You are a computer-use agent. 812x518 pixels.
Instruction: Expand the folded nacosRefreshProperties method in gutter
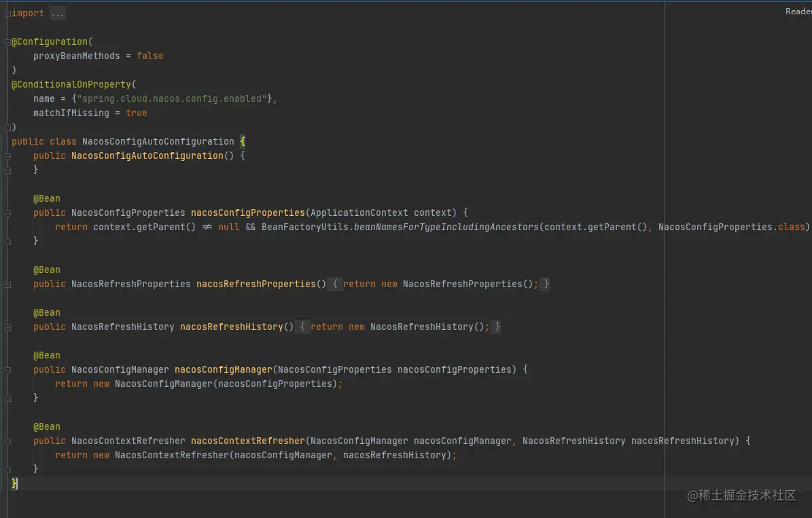tap(7, 284)
